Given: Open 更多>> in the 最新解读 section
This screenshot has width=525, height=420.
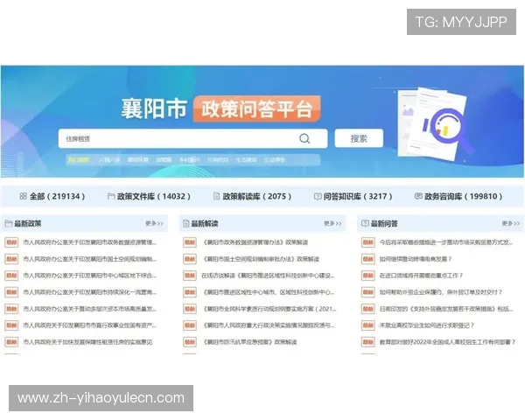Looking at the screenshot, I should pyautogui.click(x=332, y=223).
